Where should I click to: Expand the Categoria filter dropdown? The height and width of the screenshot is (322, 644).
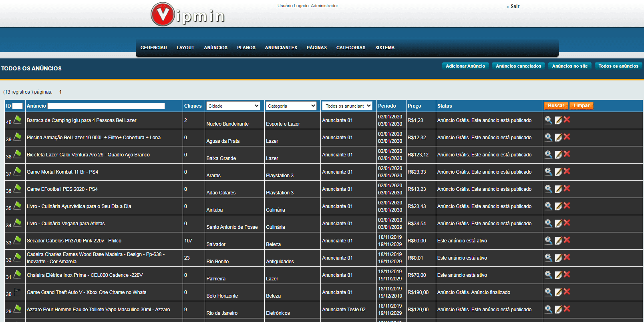click(x=292, y=106)
